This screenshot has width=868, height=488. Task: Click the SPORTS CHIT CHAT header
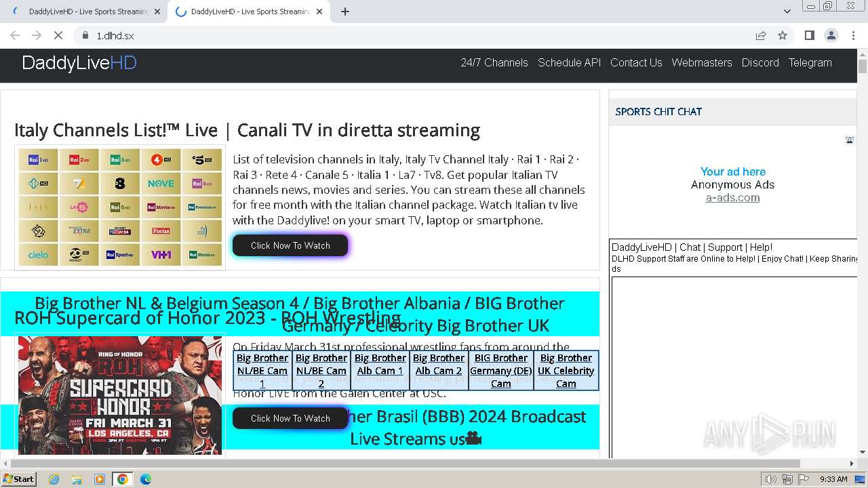[658, 112]
